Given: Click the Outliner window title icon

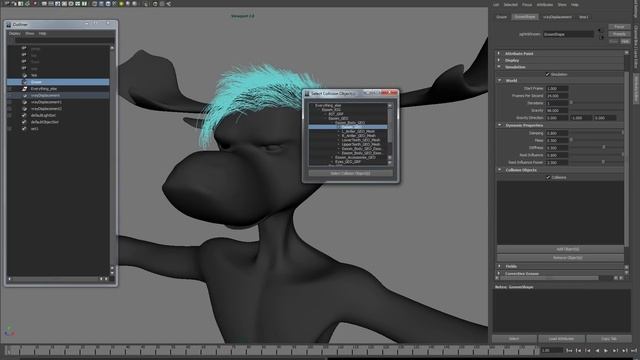Looking at the screenshot, I should click(x=9, y=24).
